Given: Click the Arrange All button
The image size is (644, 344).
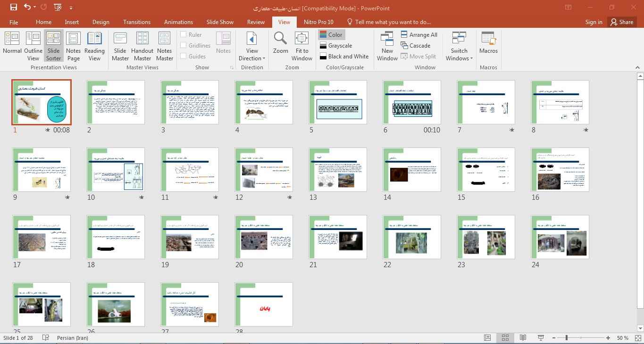Looking at the screenshot, I should point(419,34).
